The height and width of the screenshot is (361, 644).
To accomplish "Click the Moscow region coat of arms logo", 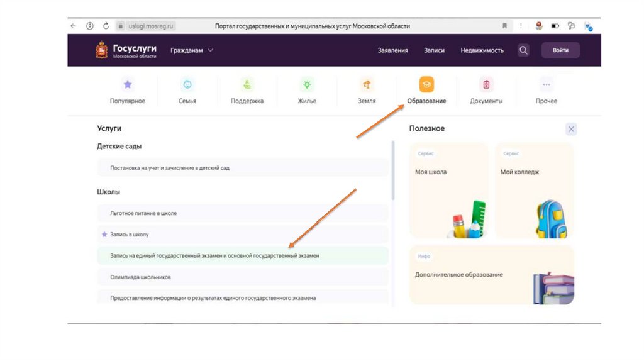I will pyautogui.click(x=101, y=50).
